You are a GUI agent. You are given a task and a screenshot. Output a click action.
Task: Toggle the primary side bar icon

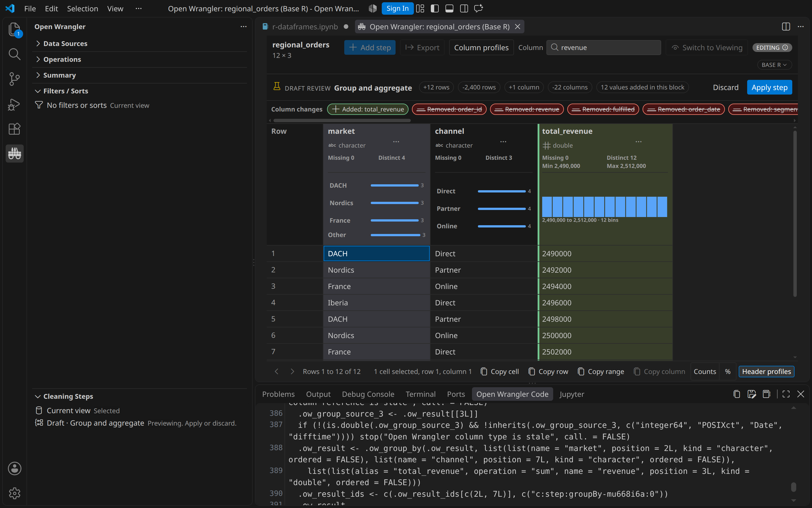click(434, 8)
